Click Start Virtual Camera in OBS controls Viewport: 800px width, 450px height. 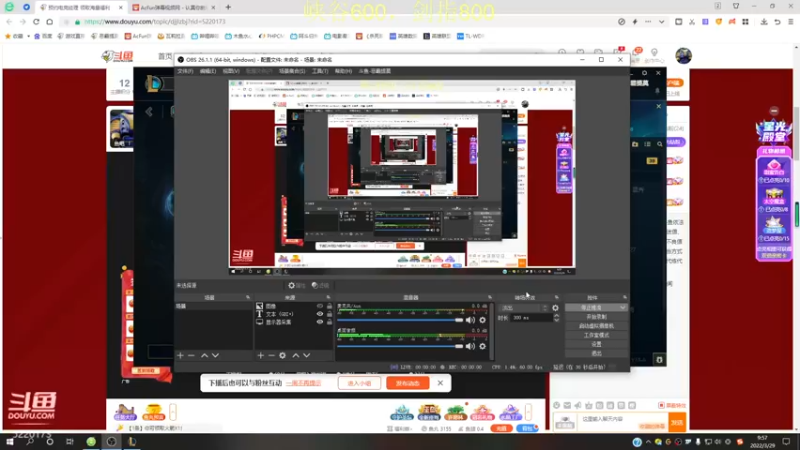(x=596, y=326)
